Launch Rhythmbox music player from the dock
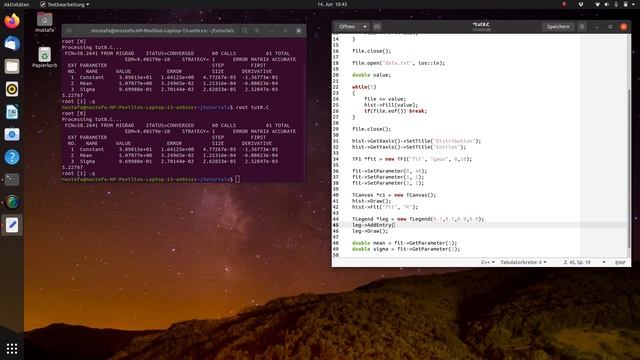 (x=12, y=89)
